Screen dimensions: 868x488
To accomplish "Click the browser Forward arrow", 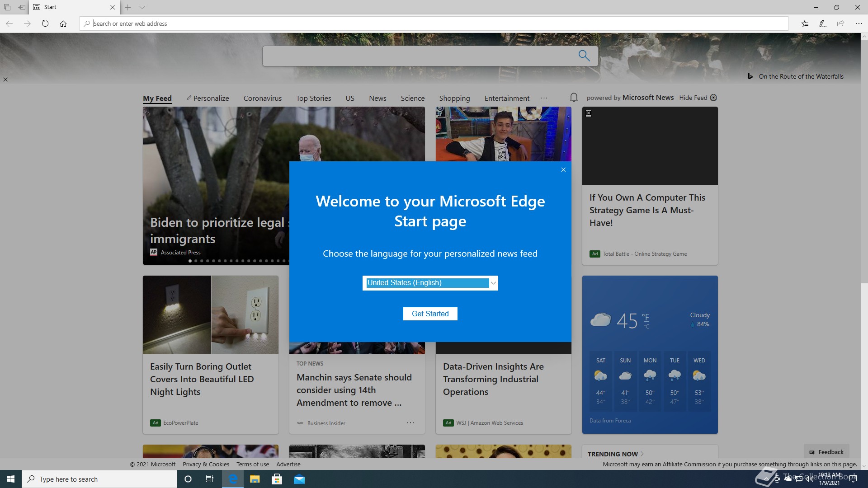I will 27,23.
